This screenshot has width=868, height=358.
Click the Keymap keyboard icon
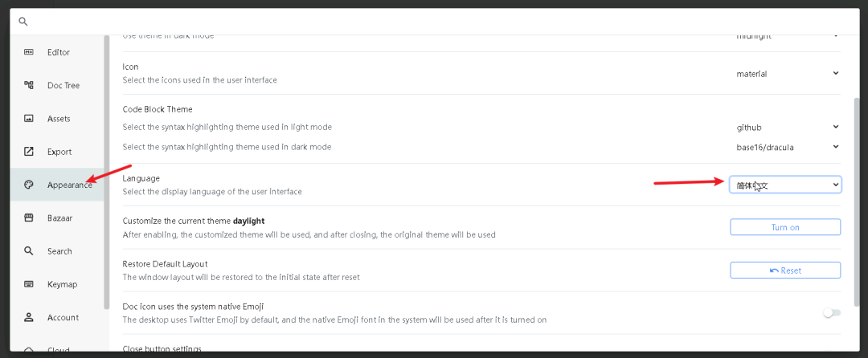coord(29,284)
